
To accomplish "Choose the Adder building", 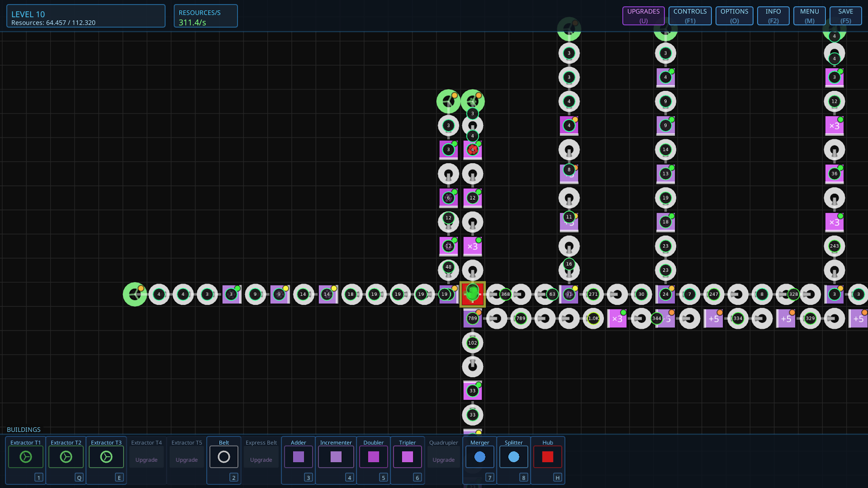I will pos(298,457).
